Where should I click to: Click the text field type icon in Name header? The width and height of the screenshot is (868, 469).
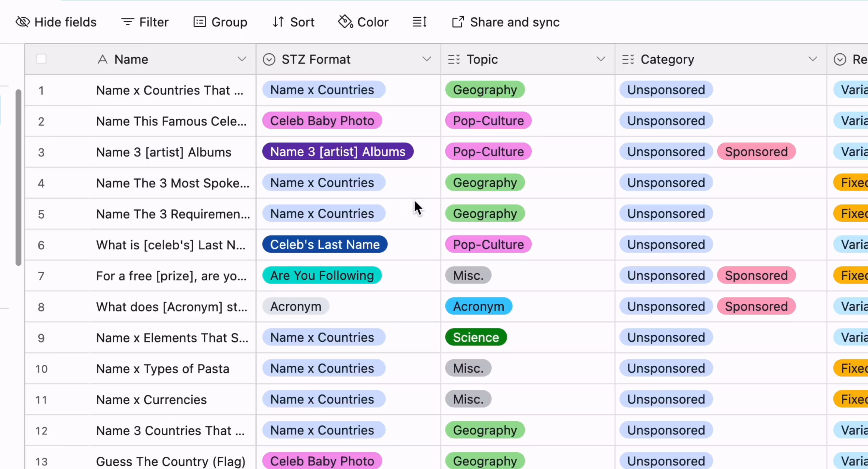(x=103, y=59)
